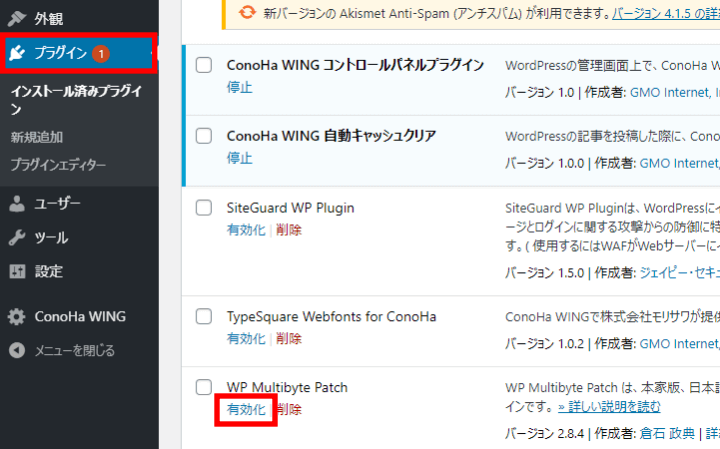720x449 pixels.
Task: Check the SiteGuard WP Plugin checkbox
Action: [203, 208]
